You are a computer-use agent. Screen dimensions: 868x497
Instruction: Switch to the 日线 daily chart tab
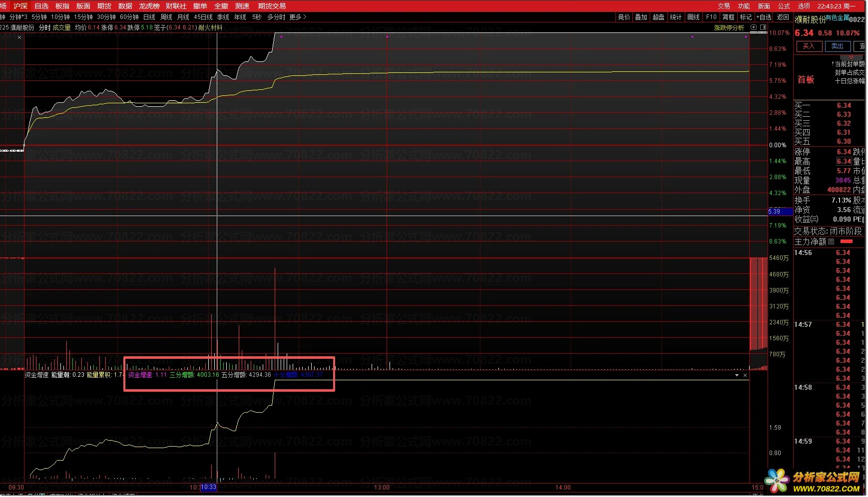point(149,17)
